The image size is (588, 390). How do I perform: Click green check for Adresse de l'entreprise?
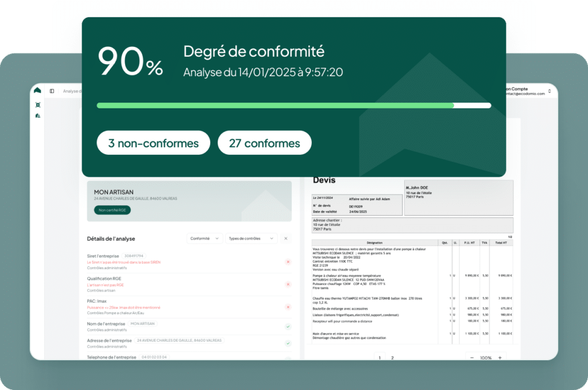tap(288, 343)
